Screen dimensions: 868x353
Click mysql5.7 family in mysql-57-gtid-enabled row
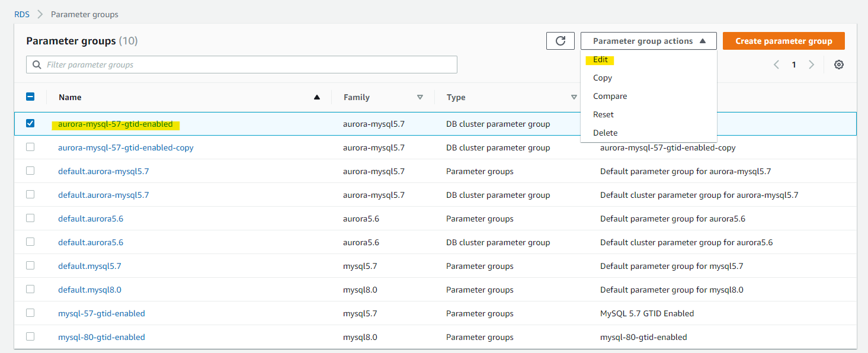(x=360, y=313)
